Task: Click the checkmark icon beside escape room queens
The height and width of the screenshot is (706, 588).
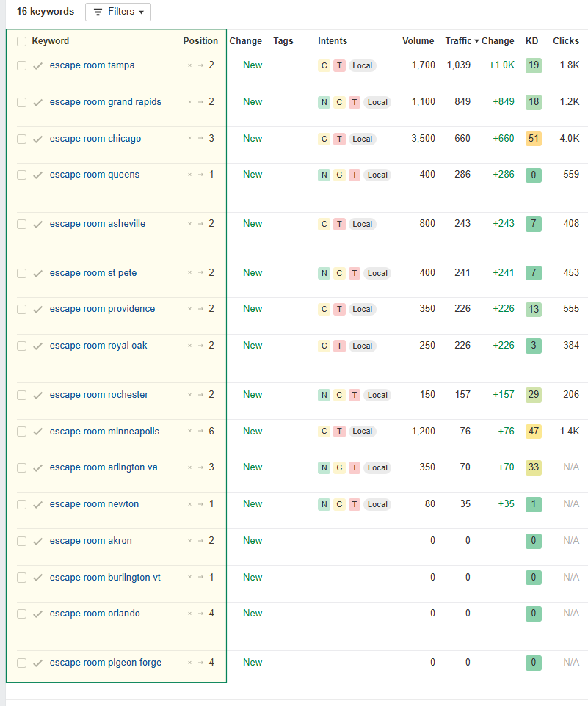Action: tap(38, 175)
